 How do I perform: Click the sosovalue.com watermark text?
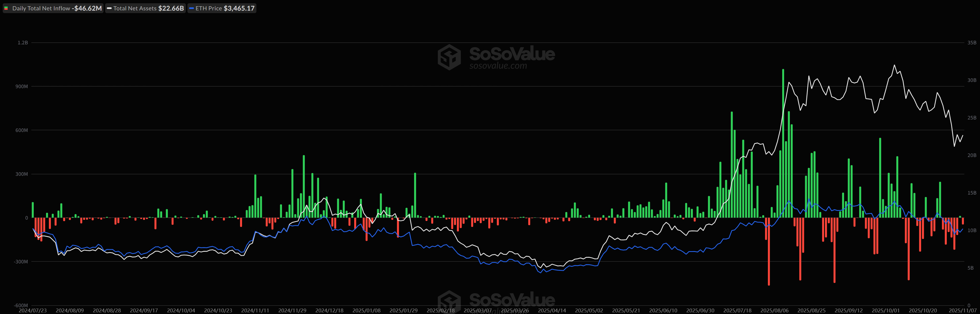pyautogui.click(x=498, y=66)
